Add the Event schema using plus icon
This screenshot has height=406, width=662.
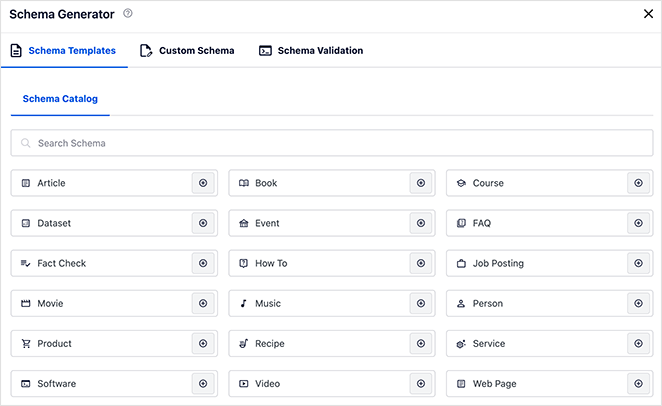(x=421, y=223)
